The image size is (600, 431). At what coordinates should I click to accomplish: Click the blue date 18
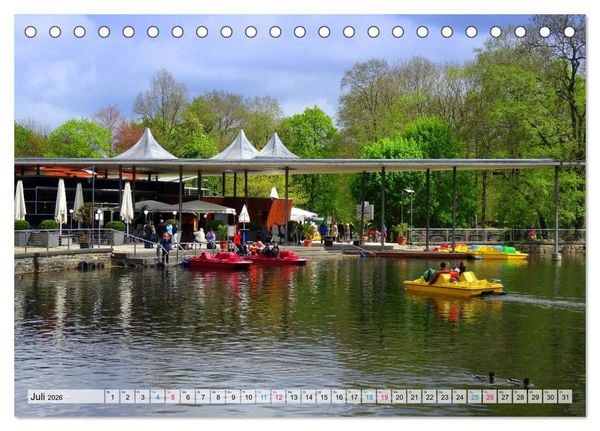click(369, 397)
